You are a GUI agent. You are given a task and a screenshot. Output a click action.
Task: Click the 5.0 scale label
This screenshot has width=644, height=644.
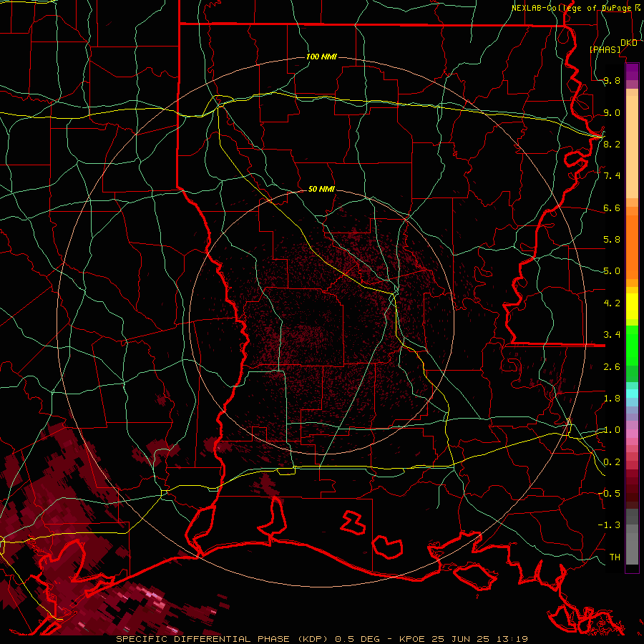coord(612,271)
